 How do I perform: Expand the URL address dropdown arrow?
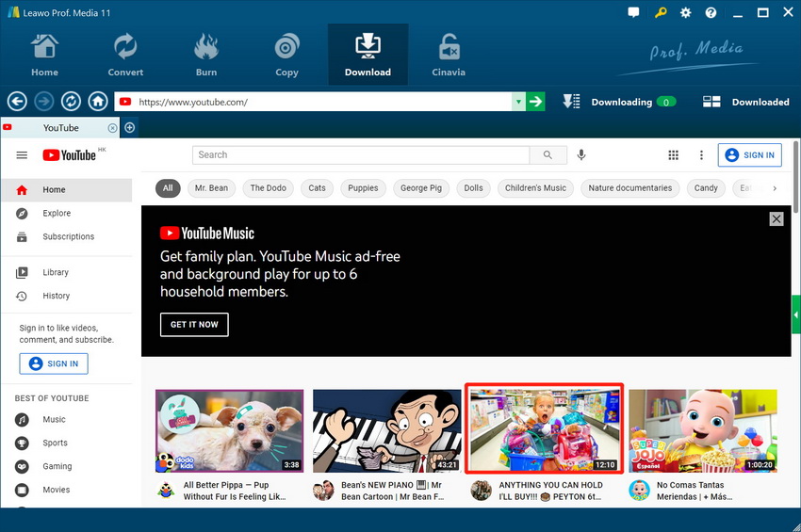coord(518,102)
